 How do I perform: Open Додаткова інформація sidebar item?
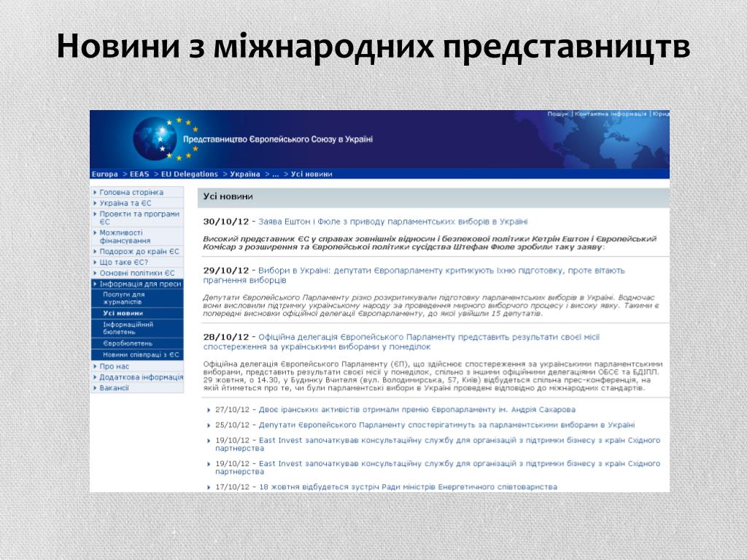(x=142, y=378)
